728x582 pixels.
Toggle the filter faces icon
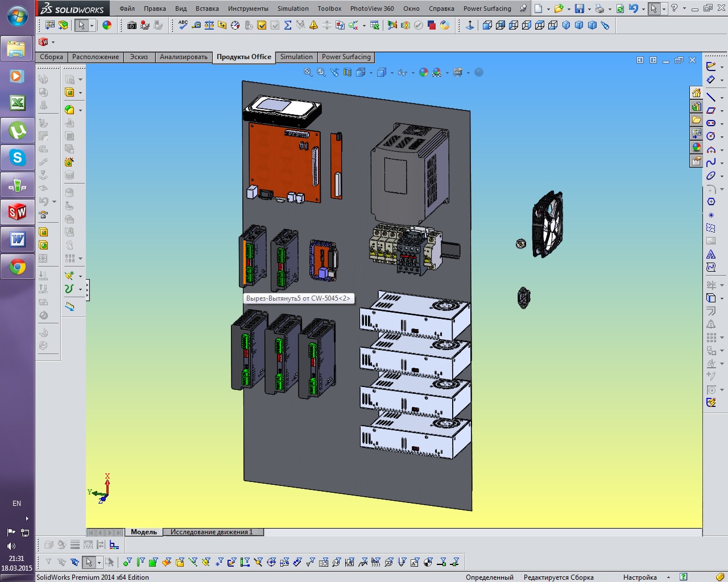pyautogui.click(x=153, y=563)
